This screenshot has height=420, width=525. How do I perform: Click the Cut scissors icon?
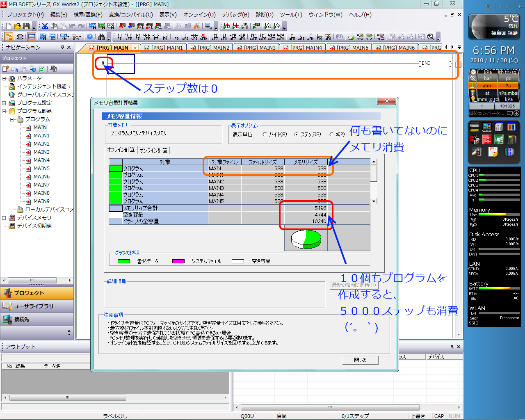(45, 26)
